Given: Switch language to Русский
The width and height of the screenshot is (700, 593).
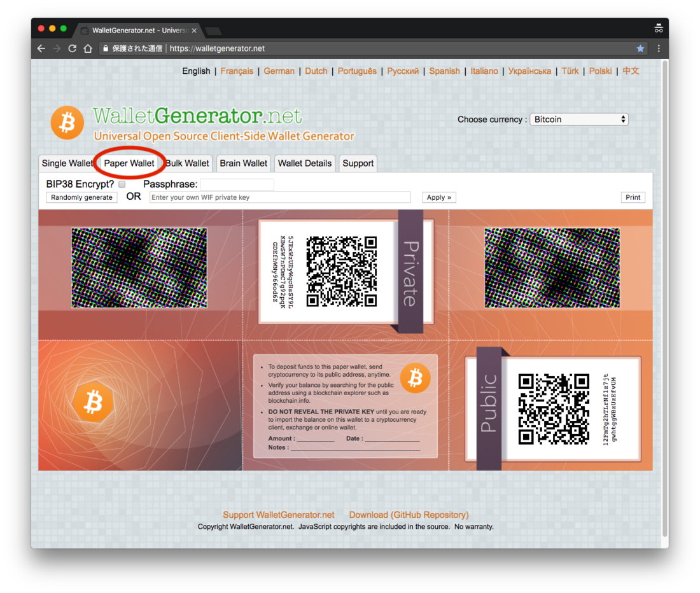Looking at the screenshot, I should (403, 71).
